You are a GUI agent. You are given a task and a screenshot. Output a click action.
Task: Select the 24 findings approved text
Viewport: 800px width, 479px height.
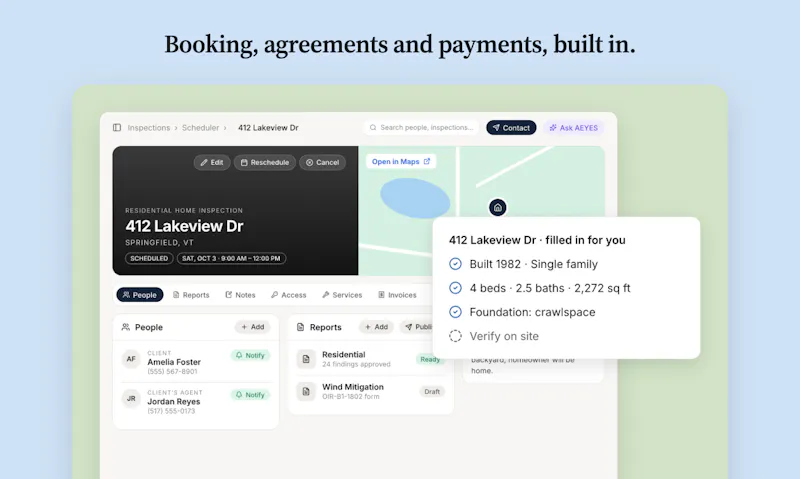(x=356, y=364)
